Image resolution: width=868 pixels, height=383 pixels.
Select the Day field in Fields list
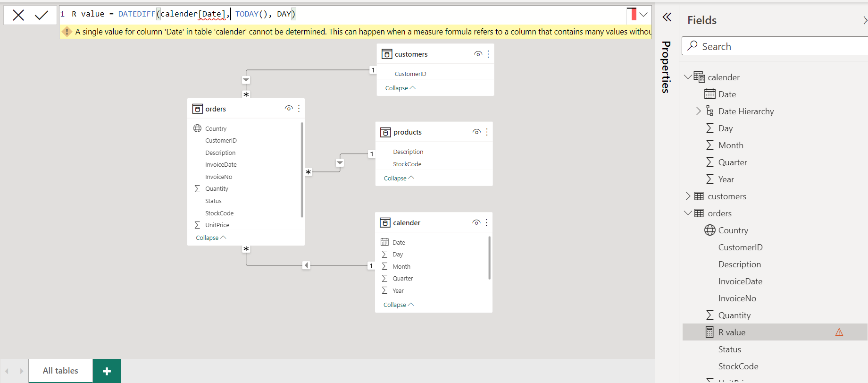[726, 128]
